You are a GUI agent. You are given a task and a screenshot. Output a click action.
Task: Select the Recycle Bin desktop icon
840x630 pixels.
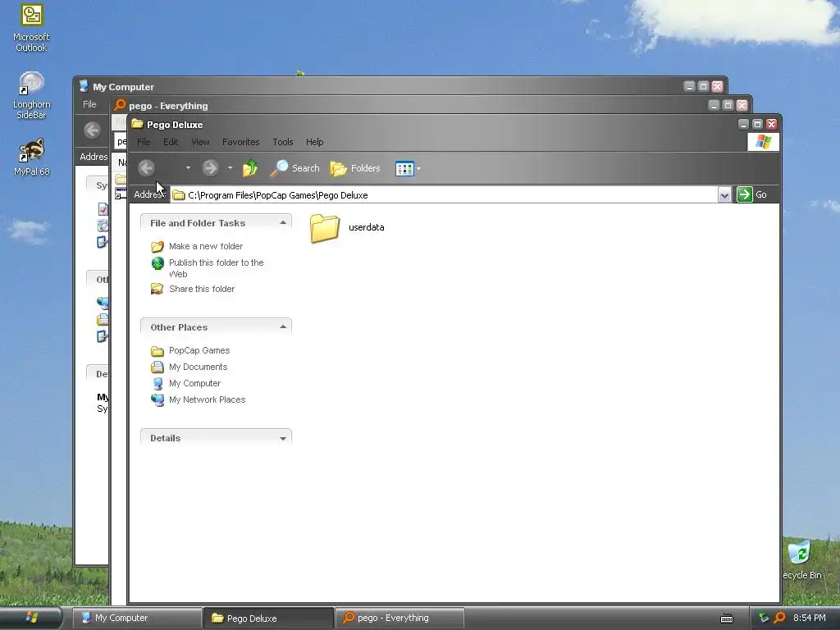[x=802, y=560]
